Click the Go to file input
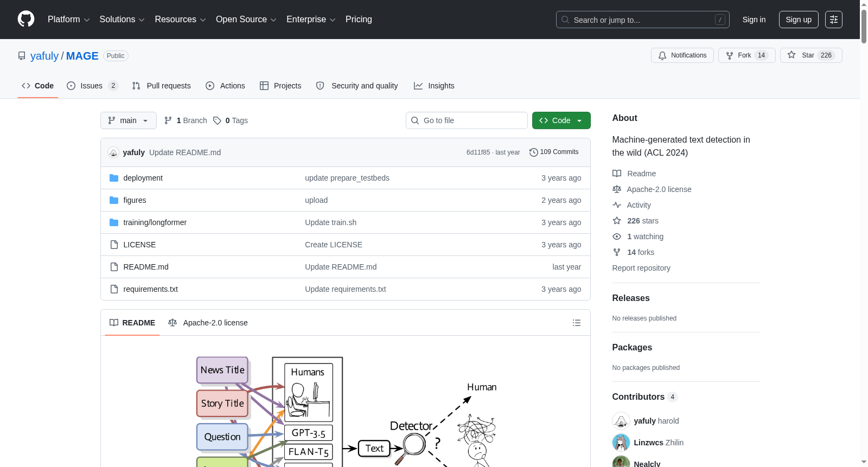Image resolution: width=868 pixels, height=467 pixels. pyautogui.click(x=467, y=120)
